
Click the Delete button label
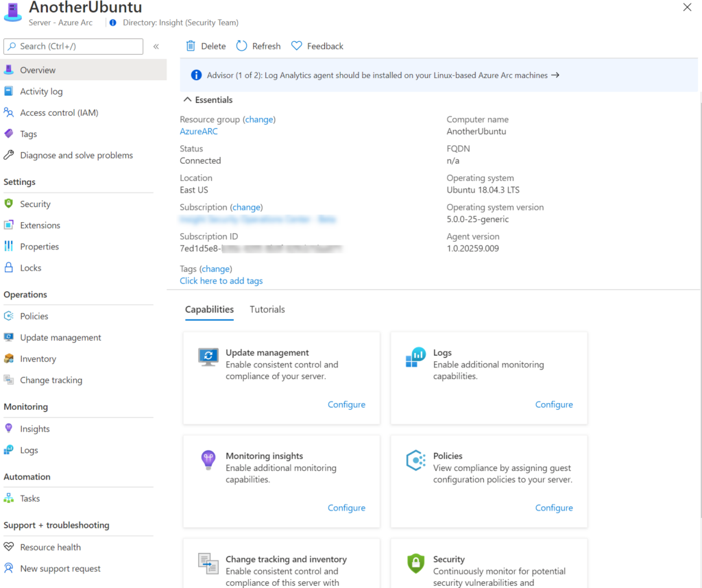[213, 46]
